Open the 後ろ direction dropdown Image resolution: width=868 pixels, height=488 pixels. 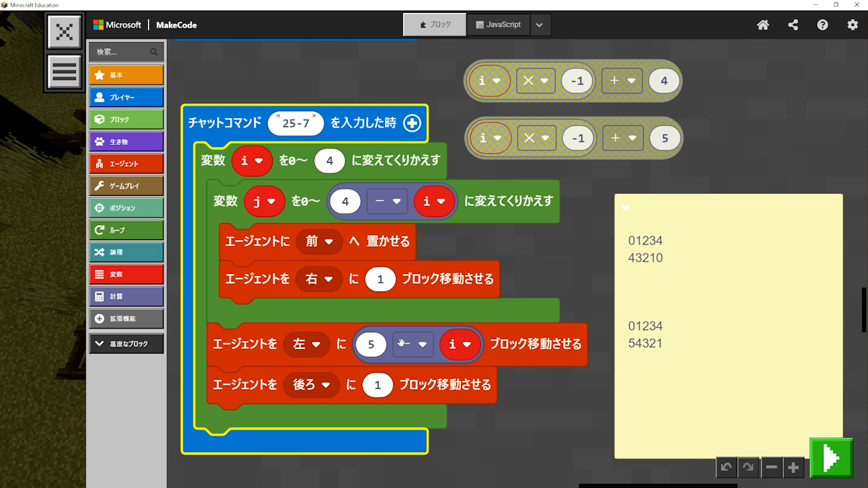311,385
